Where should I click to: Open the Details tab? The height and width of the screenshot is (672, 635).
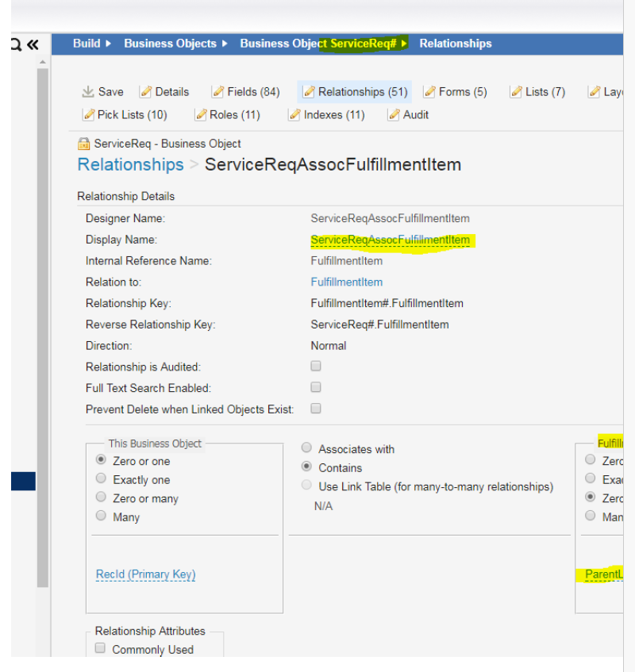(x=164, y=92)
